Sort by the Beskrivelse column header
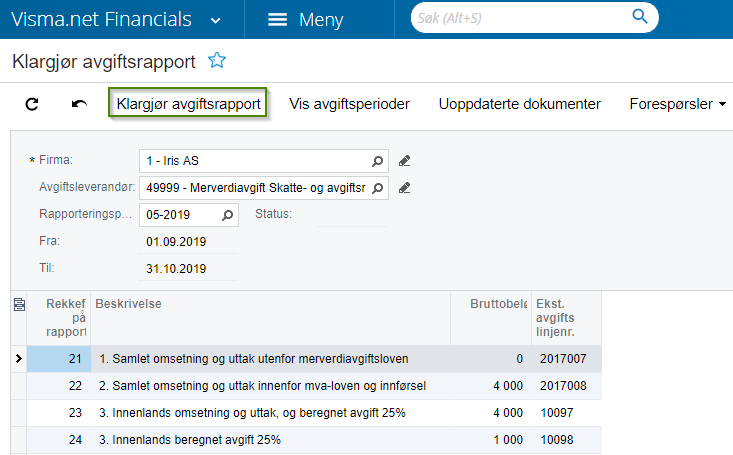The width and height of the screenshot is (733, 455). coord(270,318)
